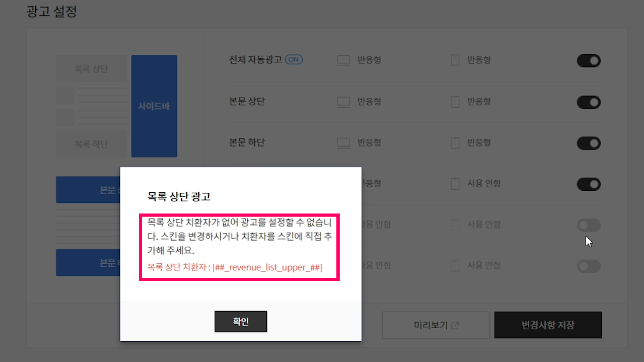
Task: Click mobile phone icon for 전체 자동광고
Action: 455,60
